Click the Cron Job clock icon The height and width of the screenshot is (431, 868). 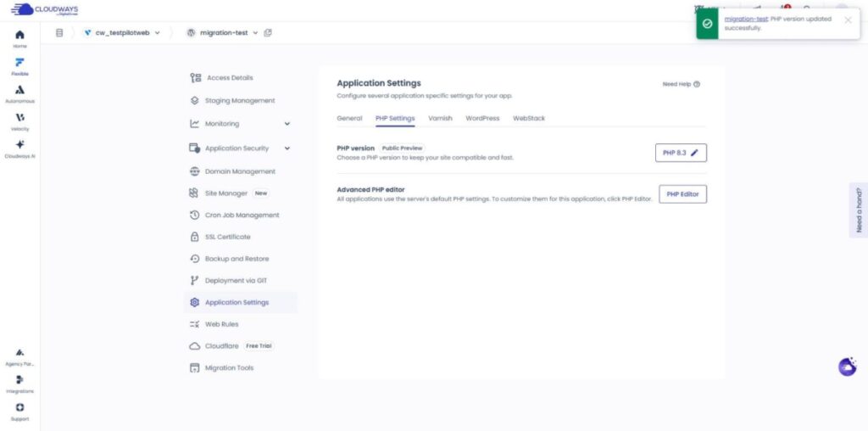tap(194, 215)
